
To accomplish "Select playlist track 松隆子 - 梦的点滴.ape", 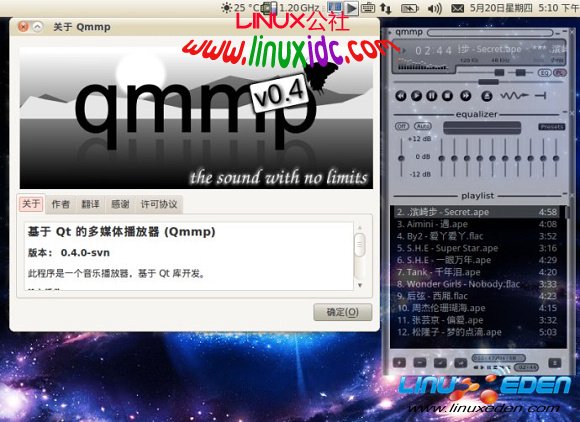I will point(477,332).
